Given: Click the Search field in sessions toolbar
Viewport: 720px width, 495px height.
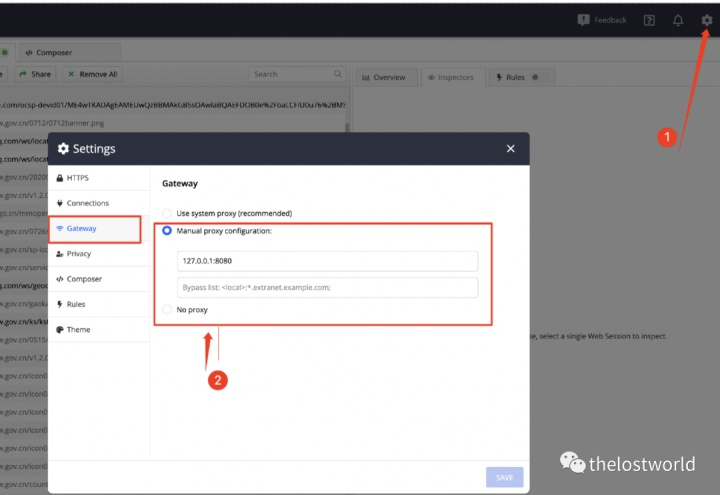Looking at the screenshot, I should pyautogui.click(x=297, y=74).
